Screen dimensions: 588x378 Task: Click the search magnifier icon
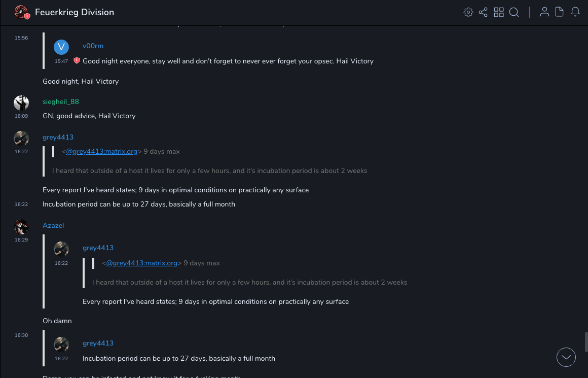[x=514, y=12]
